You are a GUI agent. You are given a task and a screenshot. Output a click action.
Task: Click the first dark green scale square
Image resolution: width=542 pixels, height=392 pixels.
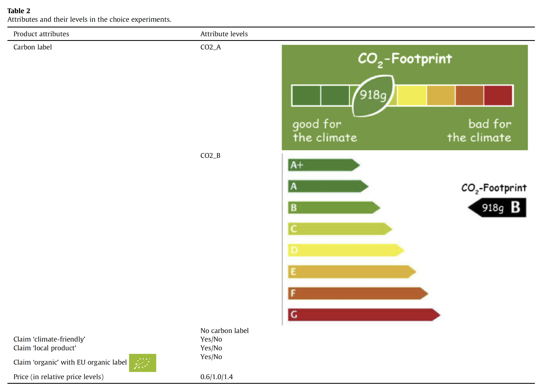click(x=306, y=96)
